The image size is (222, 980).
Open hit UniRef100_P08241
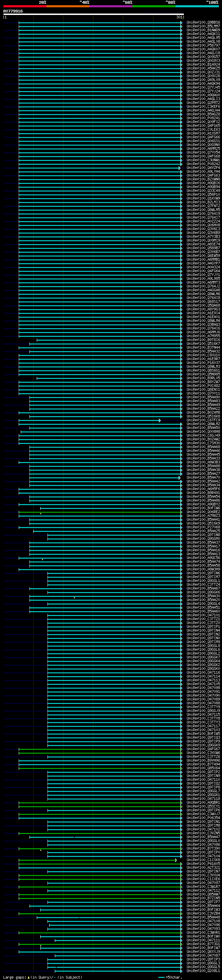click(x=203, y=118)
